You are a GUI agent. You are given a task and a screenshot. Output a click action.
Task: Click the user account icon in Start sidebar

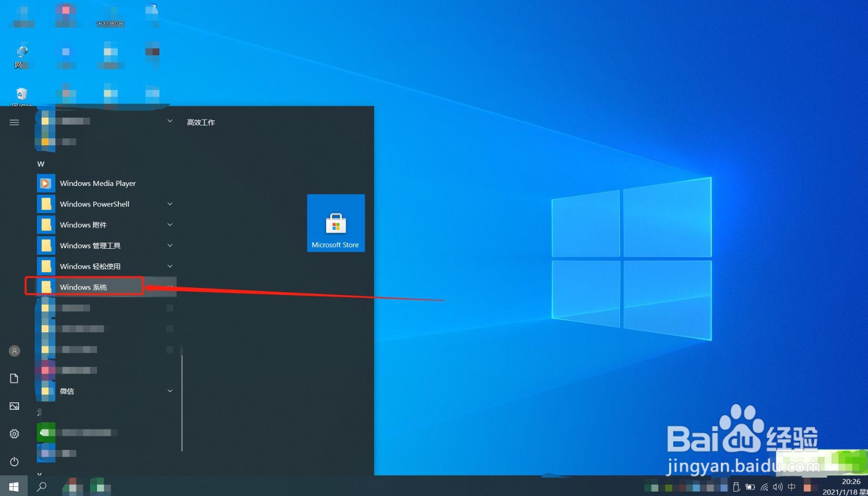[15, 351]
